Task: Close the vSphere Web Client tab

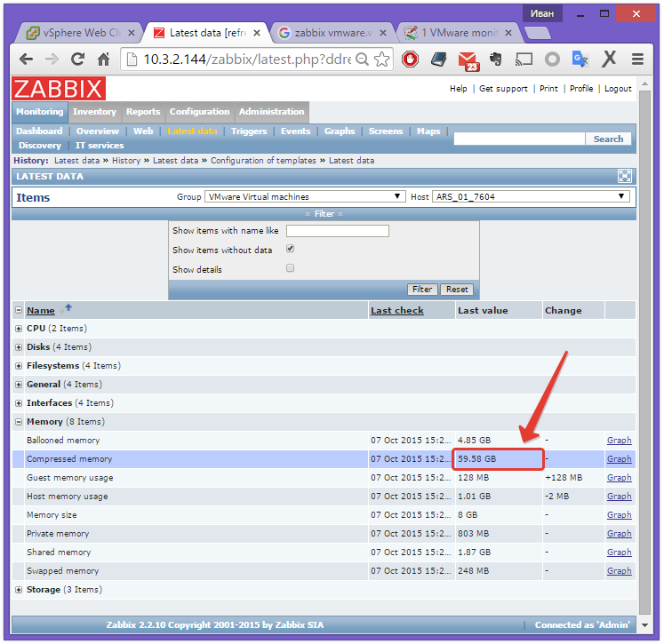Action: [x=132, y=33]
